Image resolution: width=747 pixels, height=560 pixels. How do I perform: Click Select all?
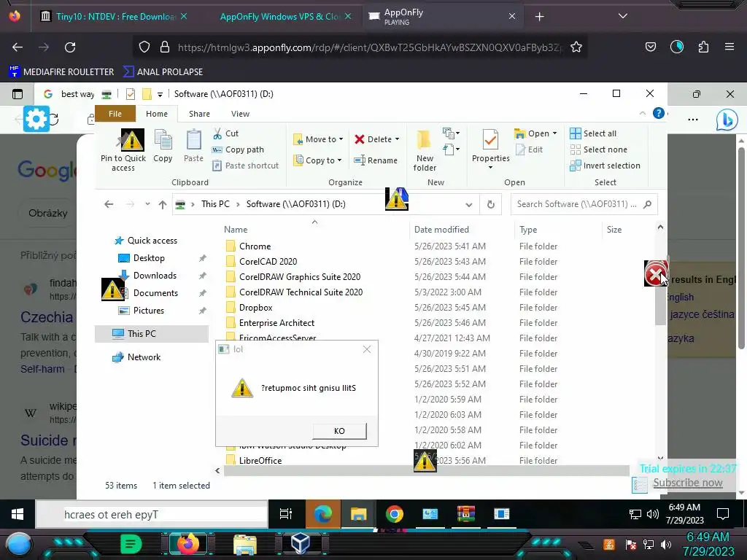coord(593,133)
